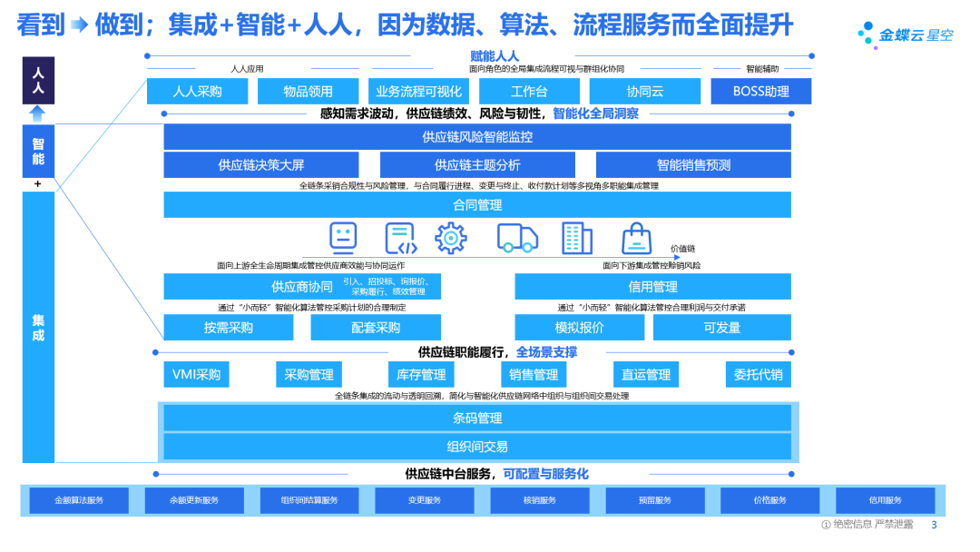This screenshot has width=980, height=552.
Task: Open the 工作台 box
Action: click(529, 92)
